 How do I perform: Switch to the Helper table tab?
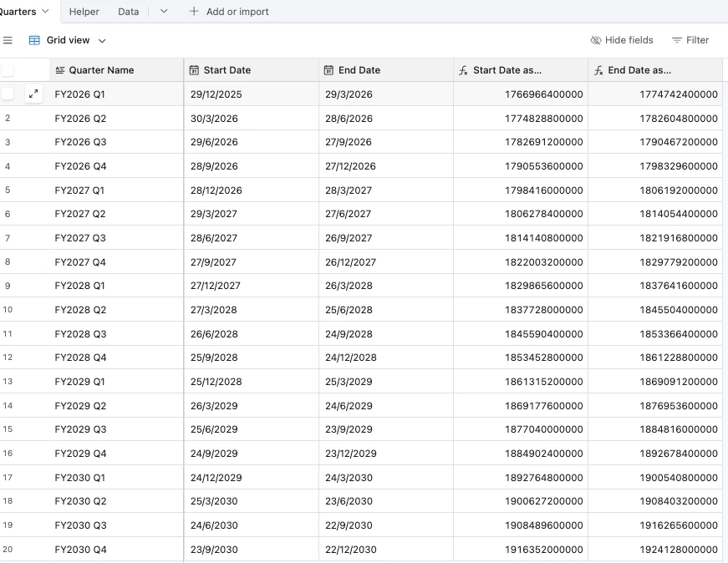pos(84,12)
